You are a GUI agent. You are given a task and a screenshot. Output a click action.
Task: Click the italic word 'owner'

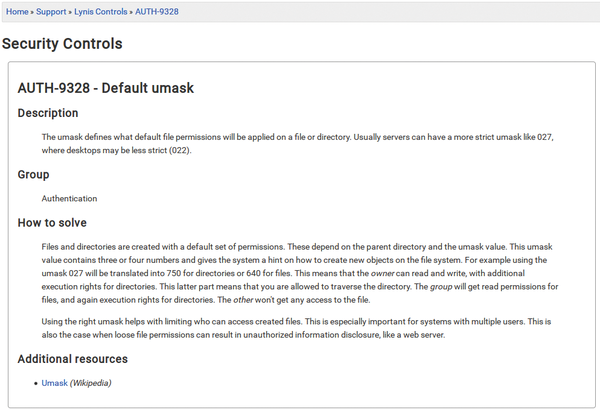[x=382, y=273]
